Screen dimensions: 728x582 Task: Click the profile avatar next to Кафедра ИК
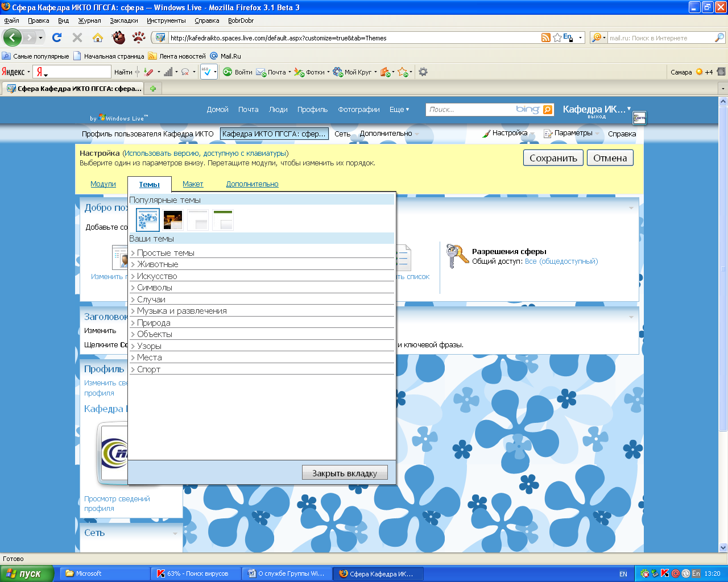(x=639, y=118)
